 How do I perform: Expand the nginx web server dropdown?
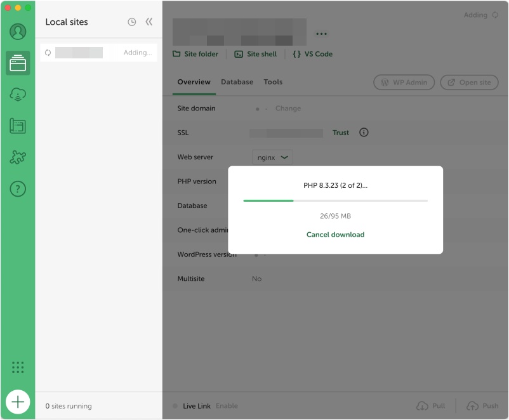click(x=272, y=157)
